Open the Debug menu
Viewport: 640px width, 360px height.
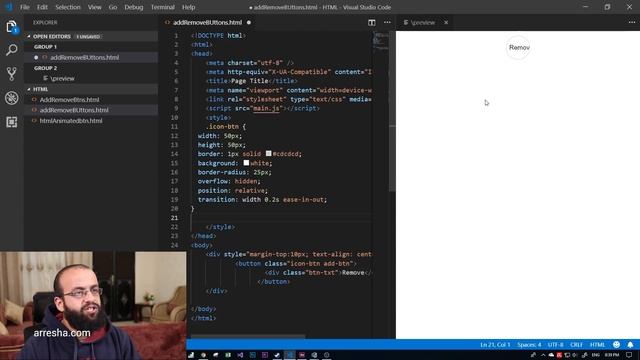point(133,7)
